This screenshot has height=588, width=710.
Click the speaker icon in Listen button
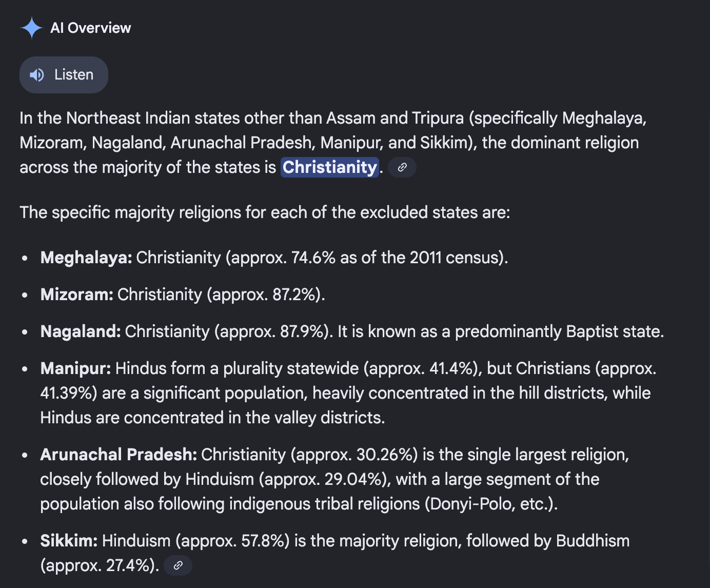coord(37,75)
